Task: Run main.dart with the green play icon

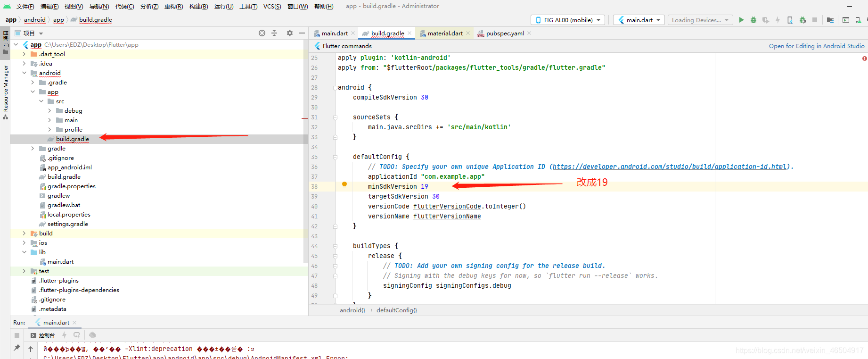Action: (x=741, y=20)
